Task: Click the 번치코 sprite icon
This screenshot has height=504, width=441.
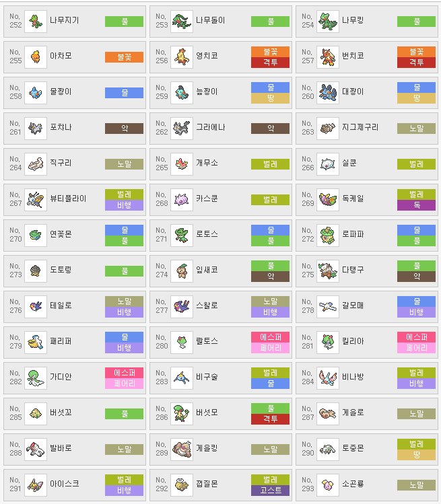Action: pos(328,57)
